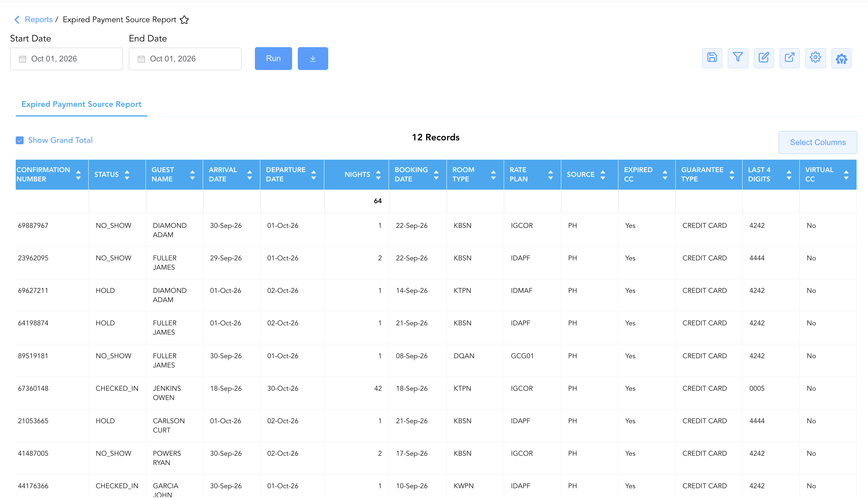
Task: Sort by Last 4 Digits column arrows
Action: click(x=789, y=175)
